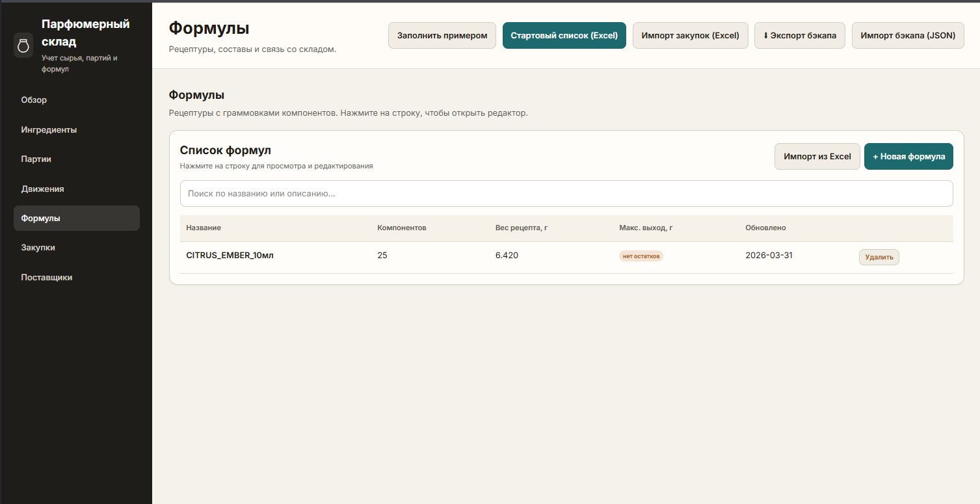Select Формулы in the sidebar
The image size is (980, 504).
coord(40,219)
